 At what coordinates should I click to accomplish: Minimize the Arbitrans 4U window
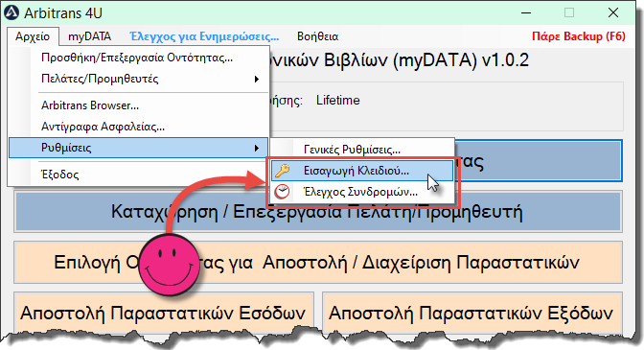[x=526, y=12]
